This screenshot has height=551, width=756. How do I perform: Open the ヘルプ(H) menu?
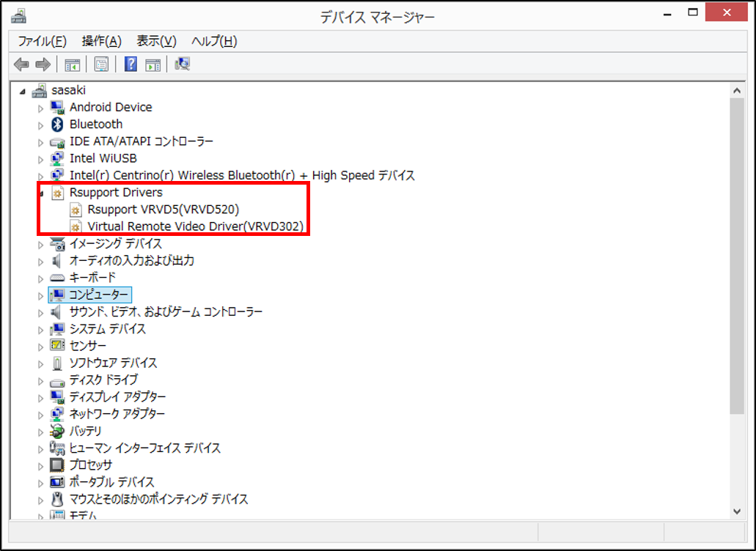pos(214,42)
